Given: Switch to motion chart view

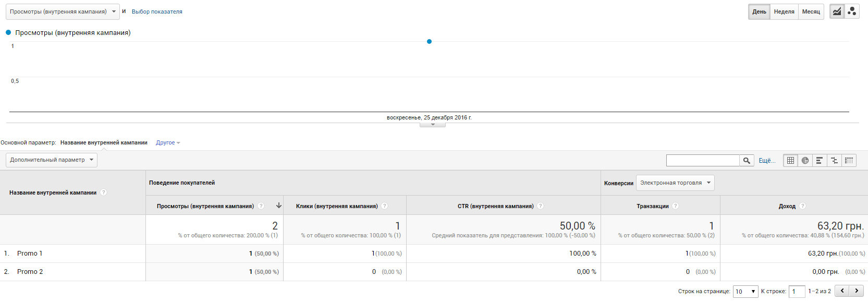Looking at the screenshot, I should (852, 11).
